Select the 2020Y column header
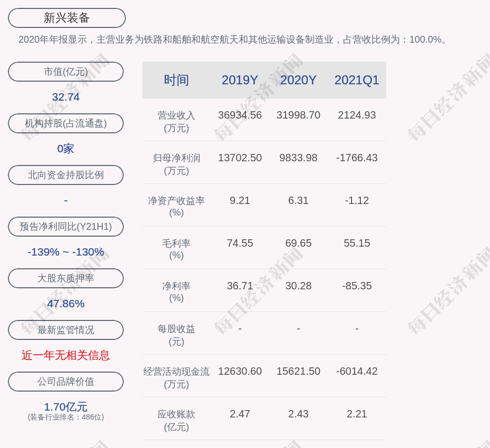This screenshot has width=490, height=448. (298, 80)
